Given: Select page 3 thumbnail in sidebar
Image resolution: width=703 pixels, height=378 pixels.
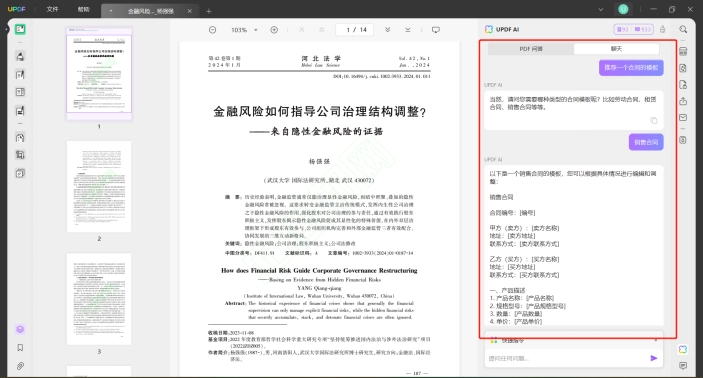Looking at the screenshot, I should [99, 299].
